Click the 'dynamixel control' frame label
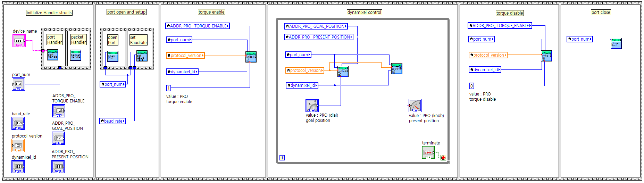This screenshot has width=644, height=183. pyautogui.click(x=365, y=12)
